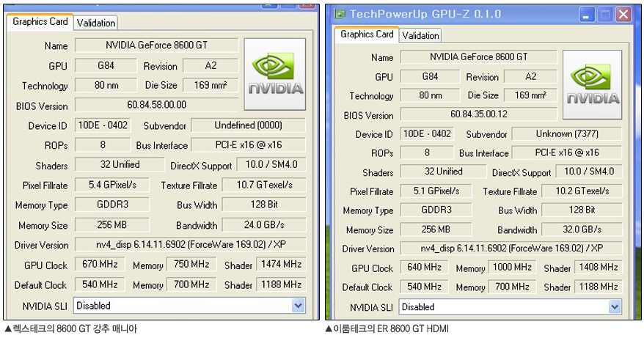Click Bus Interface PCI-E x16 in right window

click(567, 153)
